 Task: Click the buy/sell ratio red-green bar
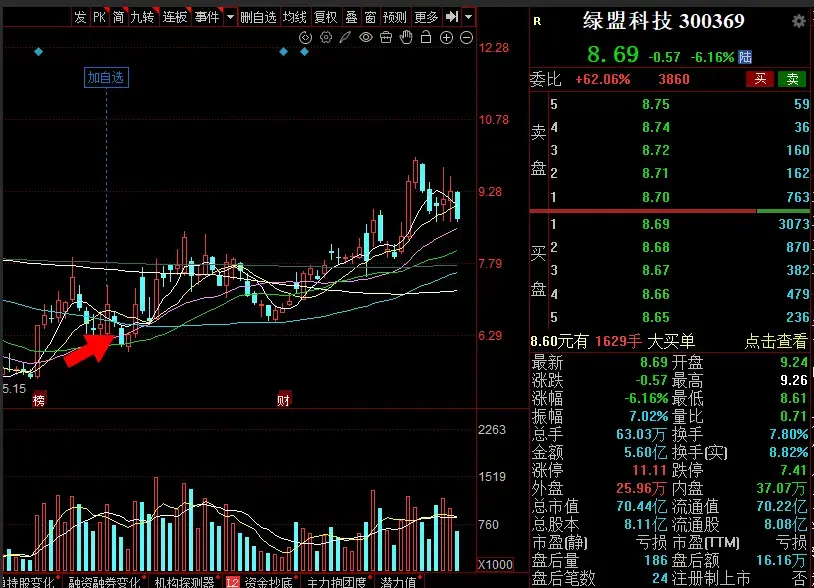669,211
